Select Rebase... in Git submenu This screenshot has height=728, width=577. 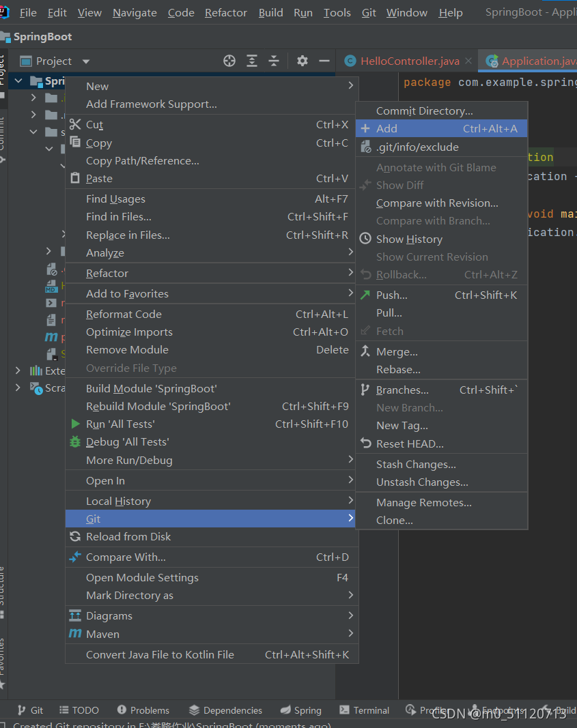[442, 370]
